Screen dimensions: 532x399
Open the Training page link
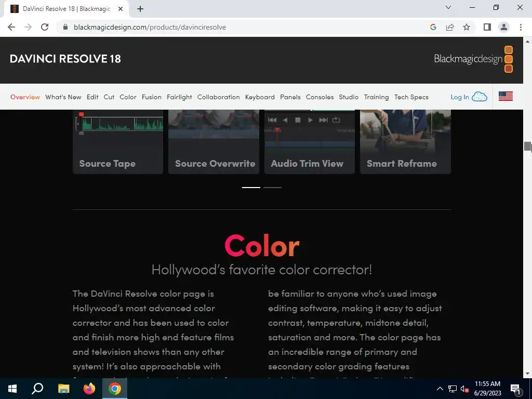point(376,97)
